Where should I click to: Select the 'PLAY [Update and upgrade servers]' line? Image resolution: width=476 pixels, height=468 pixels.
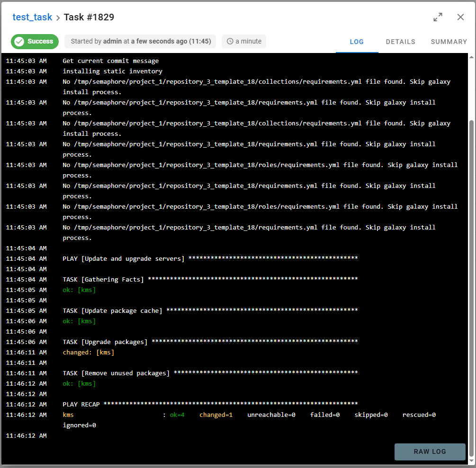[x=124, y=259]
